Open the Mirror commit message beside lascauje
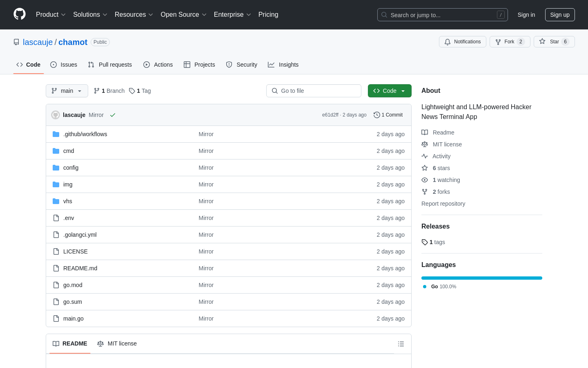The image size is (588, 368). pyautogui.click(x=96, y=115)
